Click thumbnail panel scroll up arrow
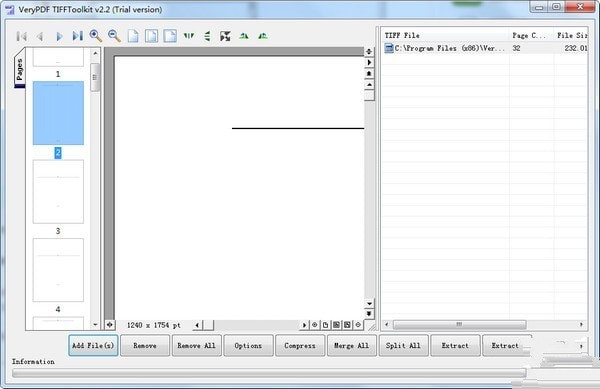This screenshot has height=389, width=600. (95, 53)
